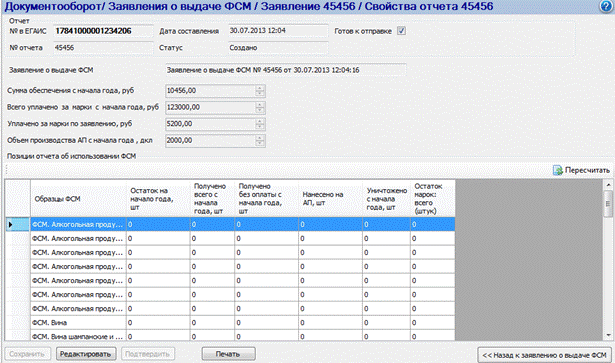
Task: Click the grayed Сохранить button
Action: point(27,354)
